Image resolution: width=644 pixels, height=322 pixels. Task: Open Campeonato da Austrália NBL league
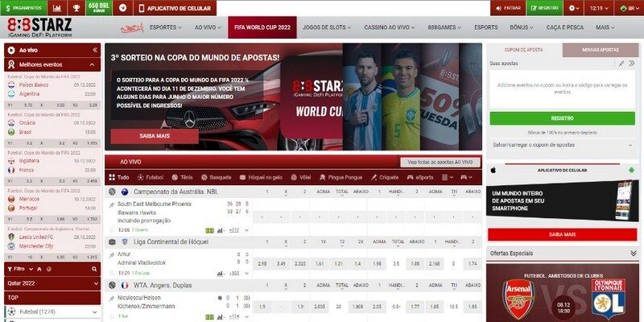[175, 192]
